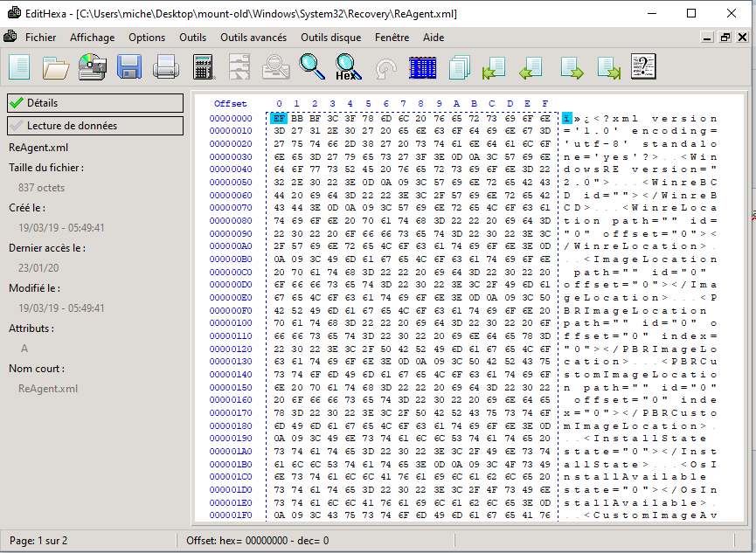Click the printer icon
The height and width of the screenshot is (553, 756).
pos(166,67)
